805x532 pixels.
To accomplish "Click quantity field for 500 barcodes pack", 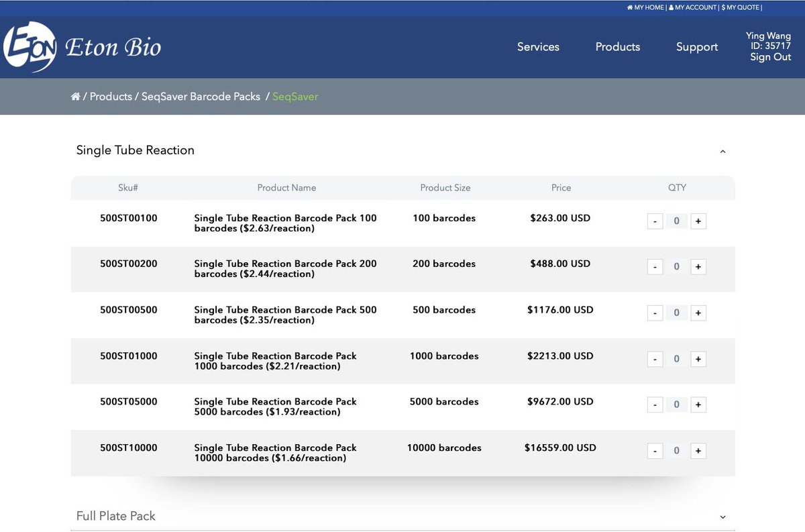I will [x=676, y=313].
